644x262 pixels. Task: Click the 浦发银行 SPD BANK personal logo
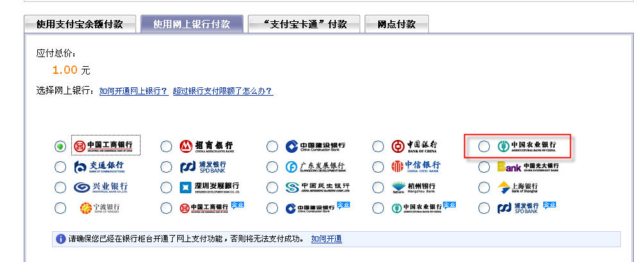[x=204, y=167]
